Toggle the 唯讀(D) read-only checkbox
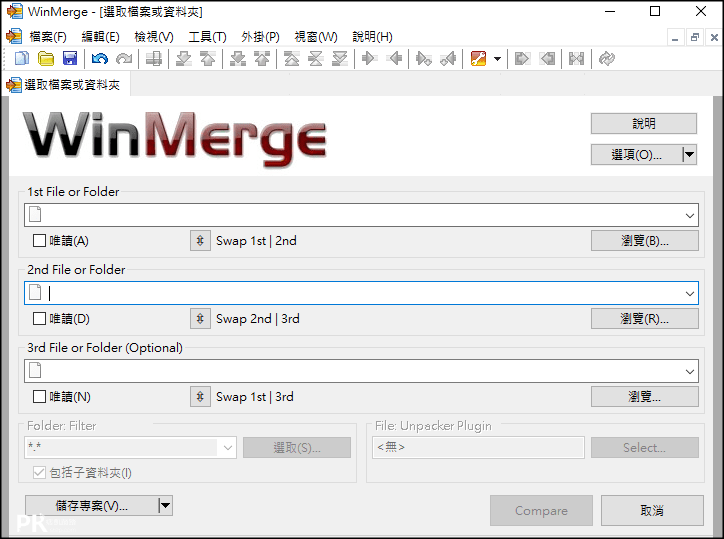724x539 pixels. (39, 319)
